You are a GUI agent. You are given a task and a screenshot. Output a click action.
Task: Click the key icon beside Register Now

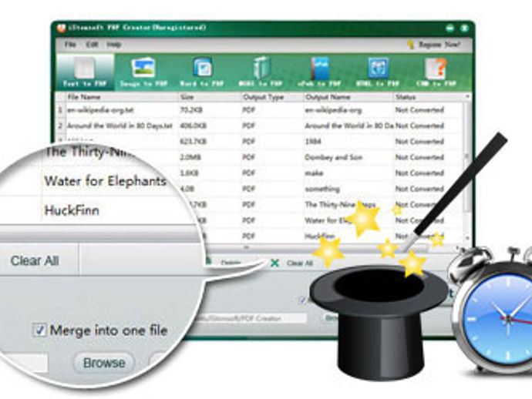(x=410, y=45)
